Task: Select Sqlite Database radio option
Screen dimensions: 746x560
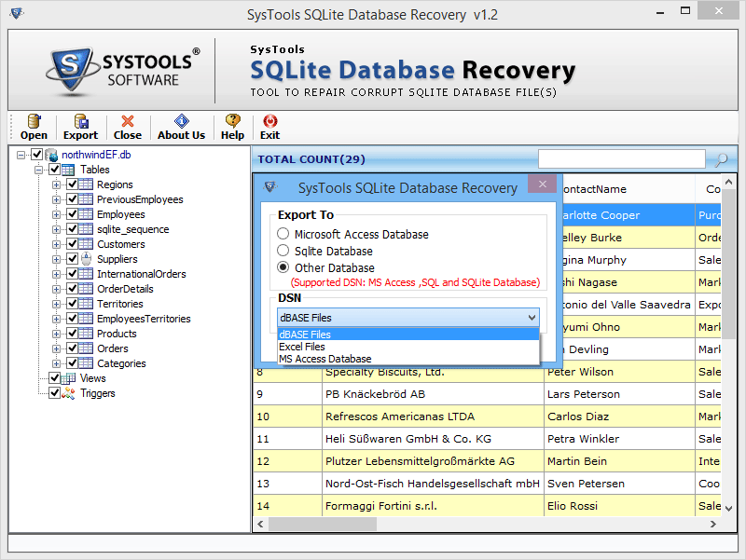Action: (x=283, y=251)
